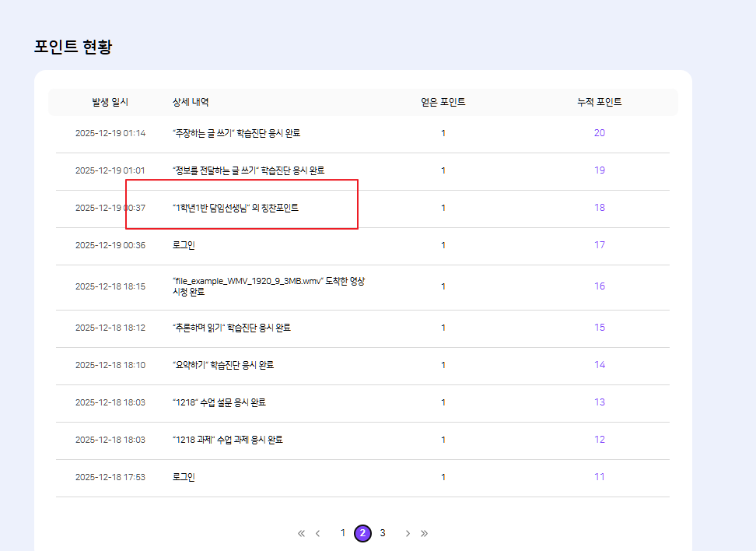This screenshot has height=551, width=756.
Task: Click the 누적 포인트 column header
Action: point(599,102)
